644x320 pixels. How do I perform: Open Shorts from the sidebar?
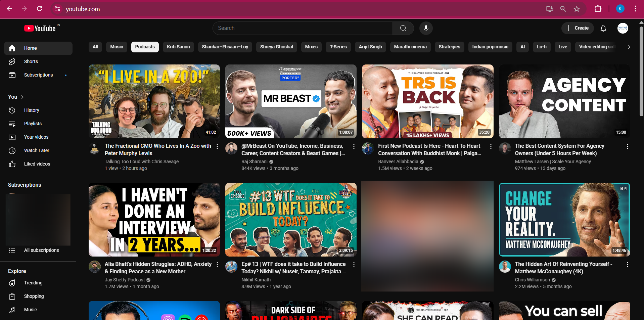click(x=31, y=61)
